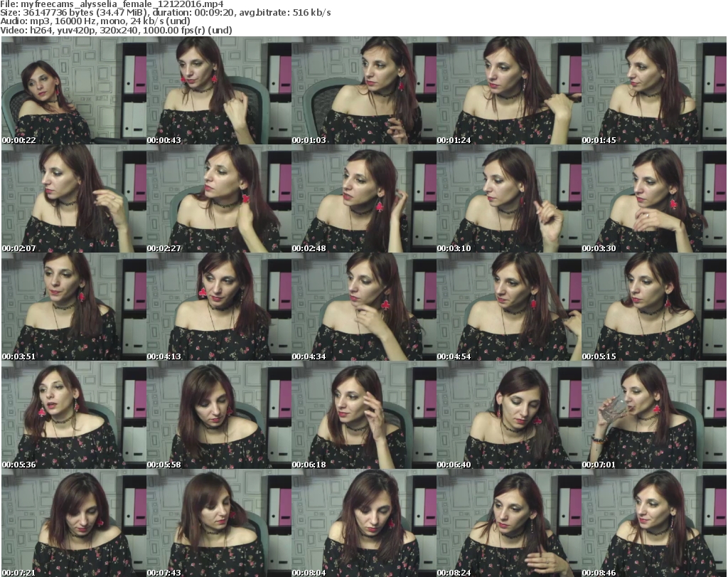Pick the preview frame 00:04:54
728x577 pixels.
pyautogui.click(x=509, y=307)
